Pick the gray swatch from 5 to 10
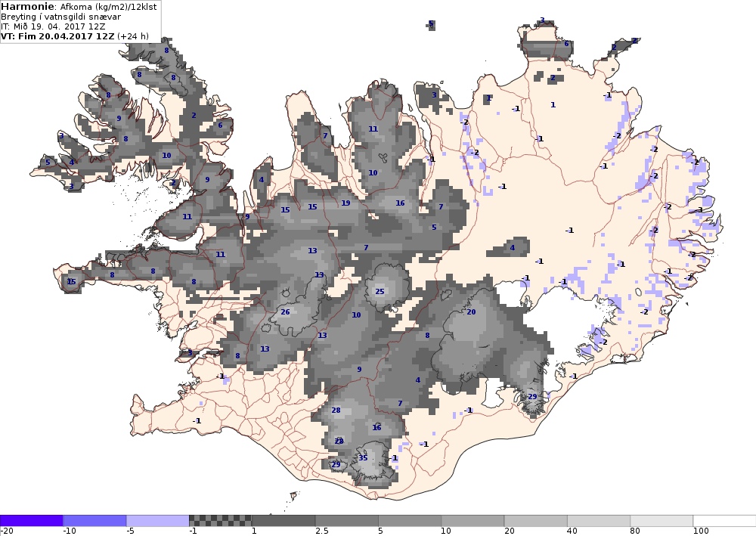The width and height of the screenshot is (756, 536). pos(409,521)
